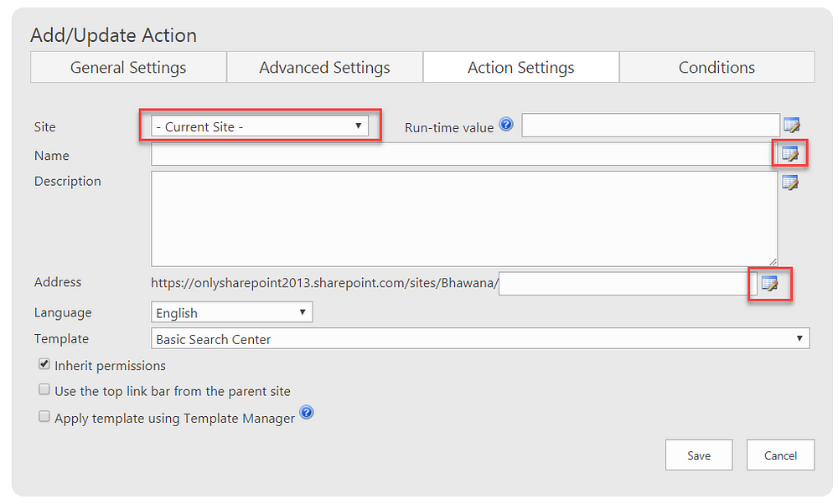Viewport: 838px width, 504px height.
Task: Focus the Address URL suffix input field
Action: pyautogui.click(x=628, y=284)
